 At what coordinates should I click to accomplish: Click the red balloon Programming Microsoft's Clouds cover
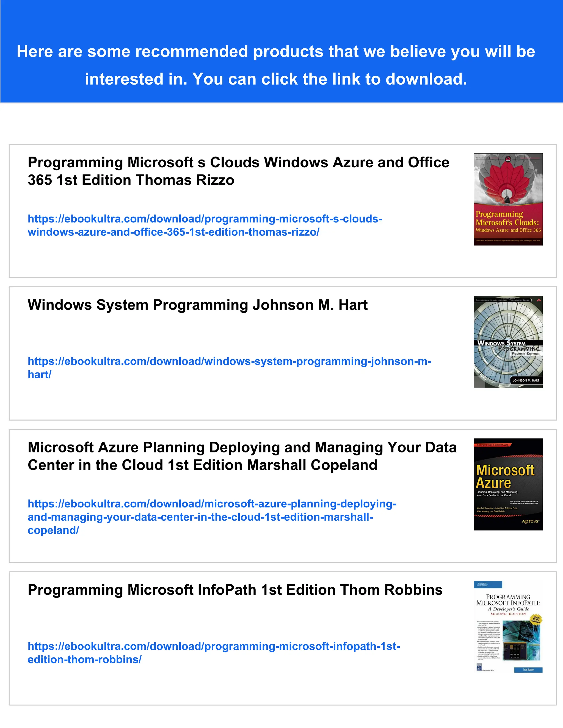pos(508,199)
